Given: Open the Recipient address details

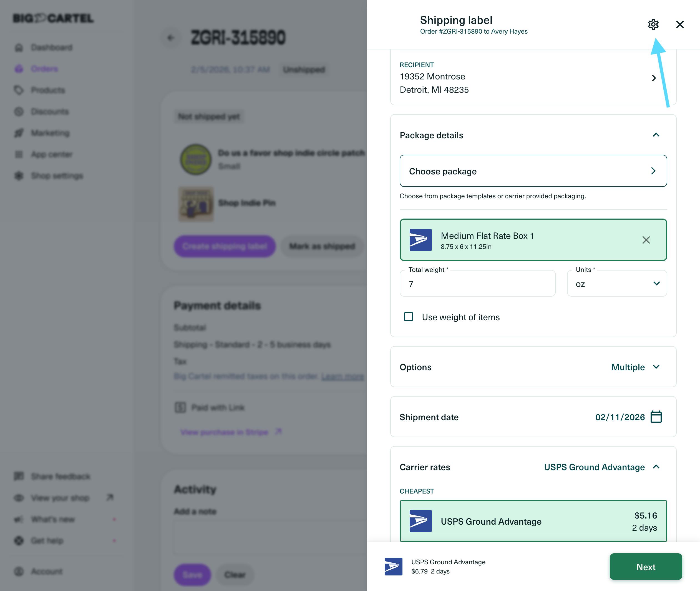Looking at the screenshot, I should tap(653, 78).
